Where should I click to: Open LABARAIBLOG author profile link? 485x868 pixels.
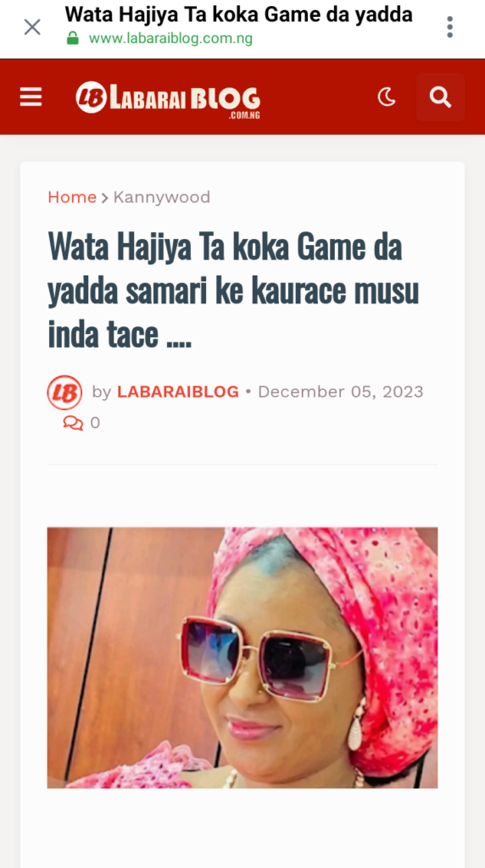[178, 392]
